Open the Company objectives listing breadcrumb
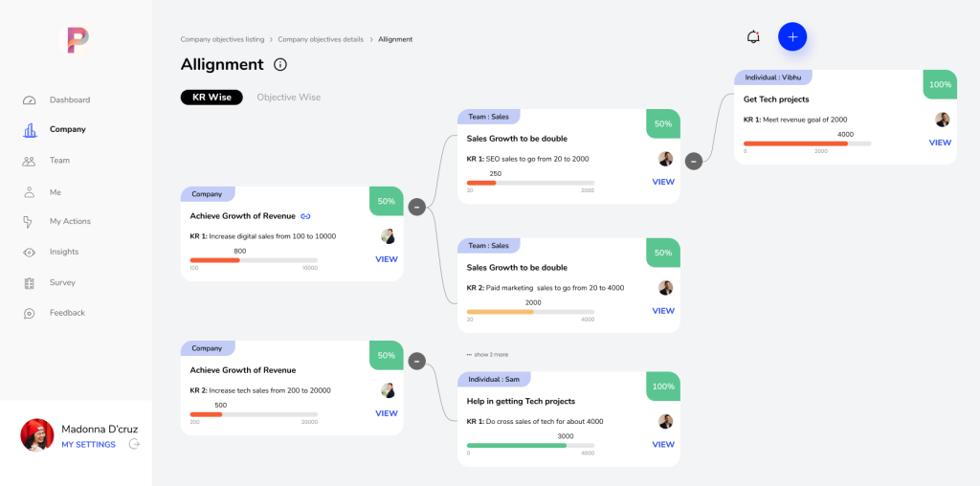Image resolution: width=980 pixels, height=486 pixels. (x=222, y=39)
